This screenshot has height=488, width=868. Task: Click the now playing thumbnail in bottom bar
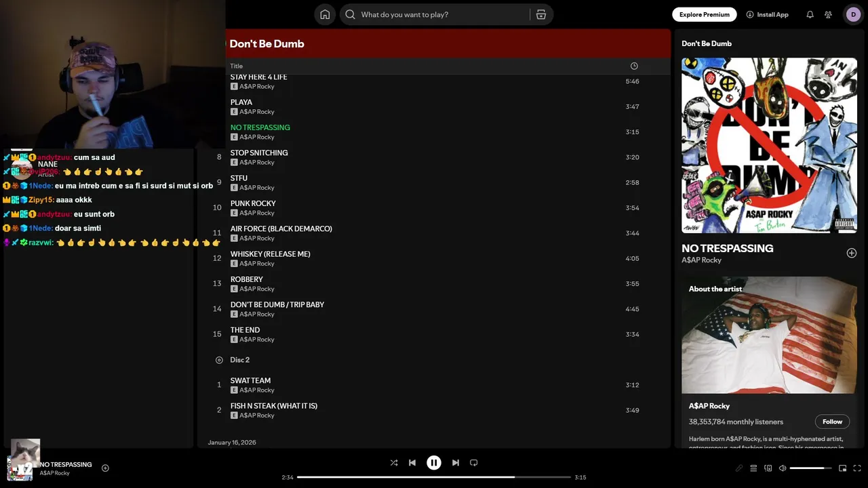coord(20,468)
